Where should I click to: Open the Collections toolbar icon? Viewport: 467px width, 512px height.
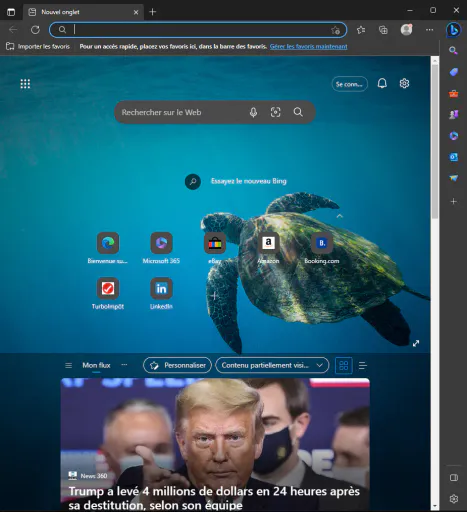pos(383,30)
